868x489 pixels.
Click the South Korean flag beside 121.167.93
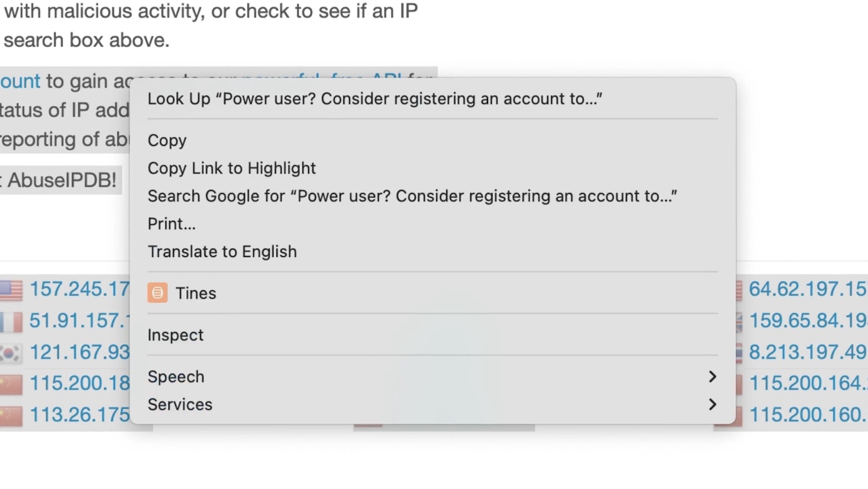coord(11,353)
